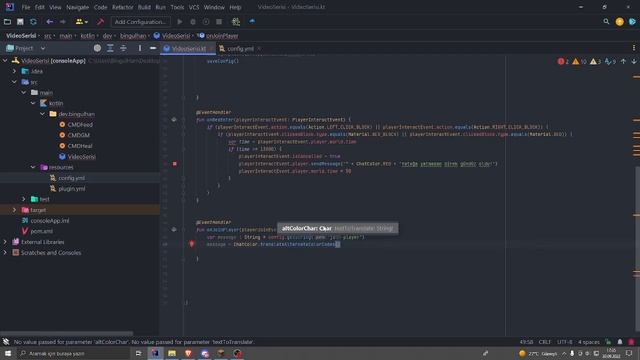Click the onJoinPlayer breadcrumb
Viewport: 640px width, 360px height.
222,36
